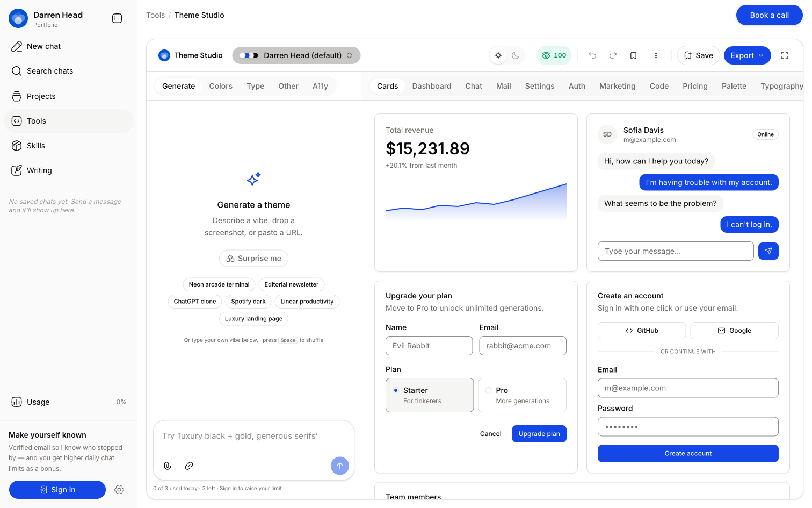Viewport: 812px width, 508px height.
Task: Open the Usage panel
Action: tap(69, 402)
